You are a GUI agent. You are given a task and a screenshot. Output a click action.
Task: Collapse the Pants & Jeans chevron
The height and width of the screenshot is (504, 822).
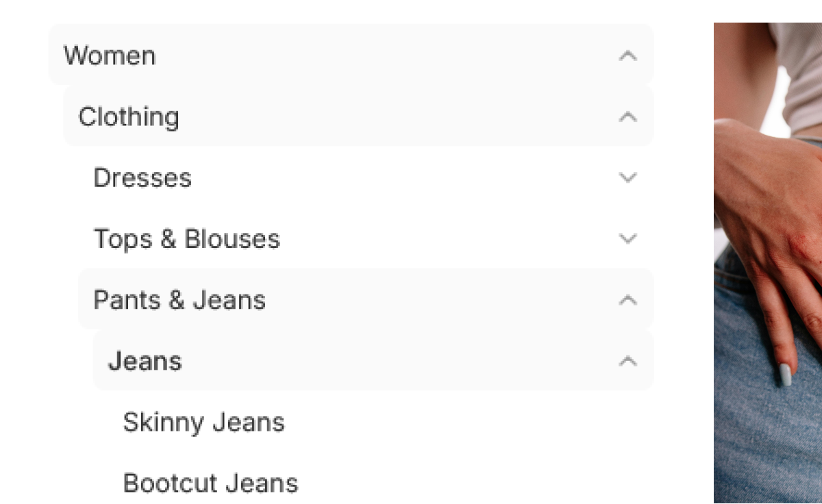click(x=627, y=300)
